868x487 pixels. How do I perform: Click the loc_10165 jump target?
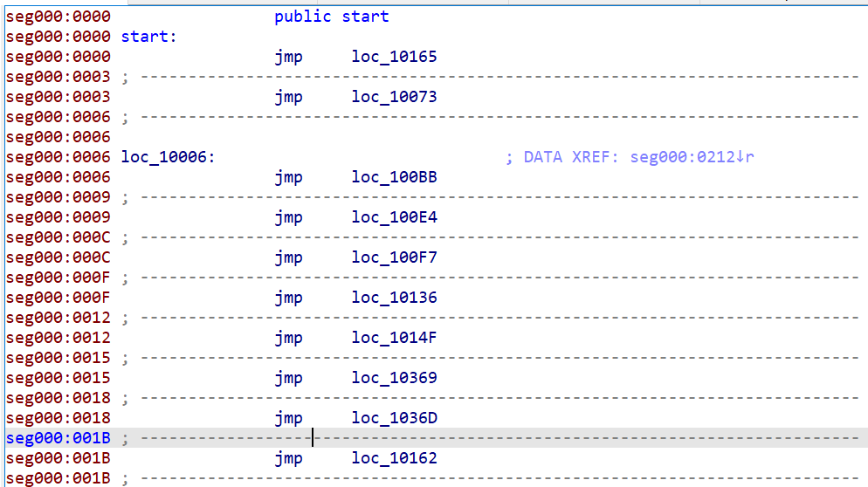coord(394,57)
